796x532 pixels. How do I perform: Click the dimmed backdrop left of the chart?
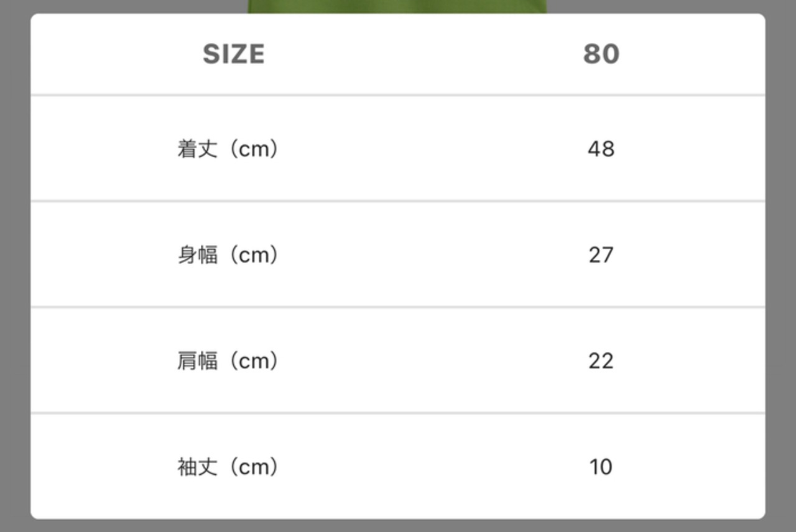(15, 266)
